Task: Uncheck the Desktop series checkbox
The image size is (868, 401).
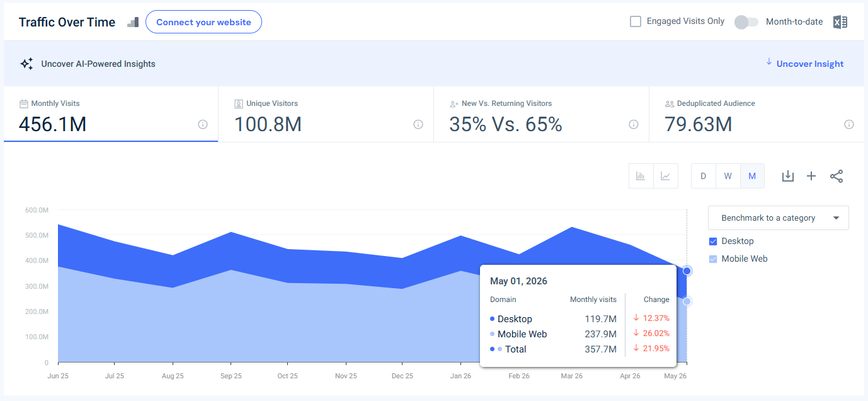Action: (x=713, y=241)
